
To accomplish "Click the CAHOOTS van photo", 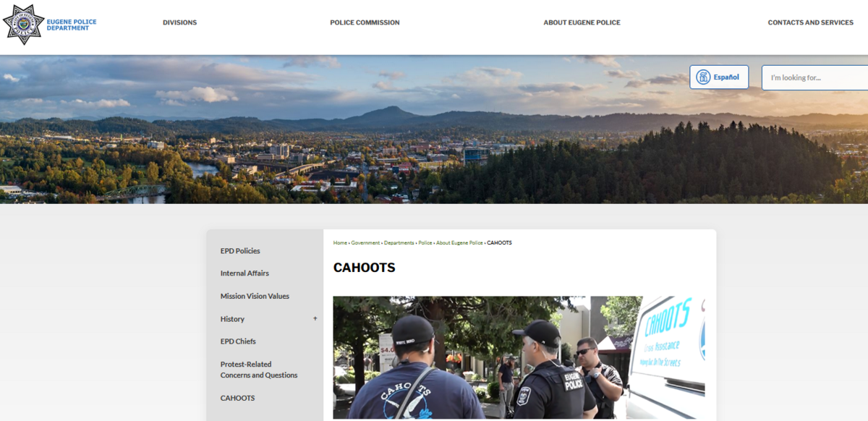I will click(519, 357).
